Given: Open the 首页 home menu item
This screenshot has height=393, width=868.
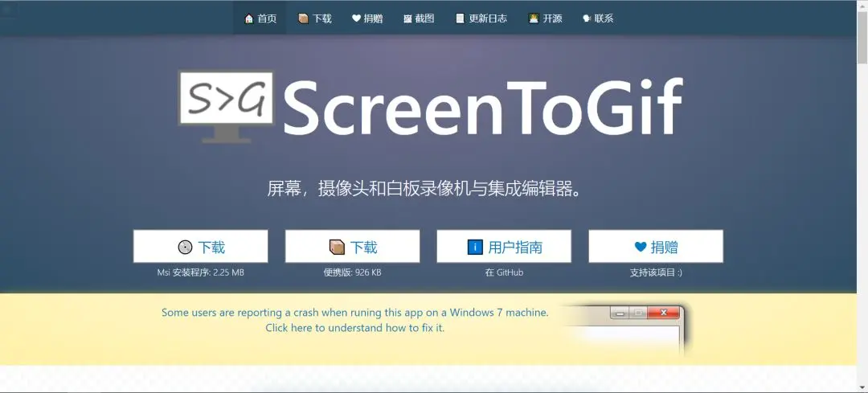Looking at the screenshot, I should pyautogui.click(x=260, y=18).
